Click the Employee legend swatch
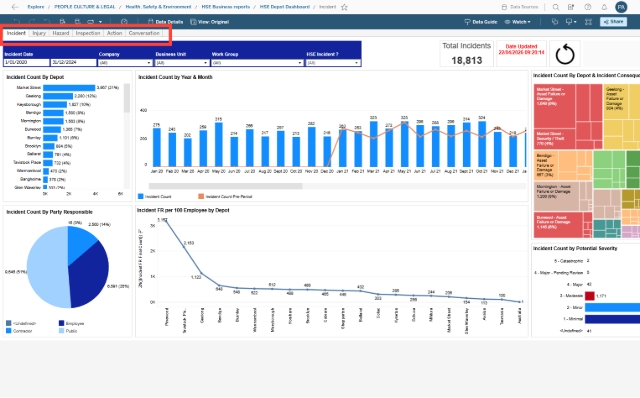 click(62, 323)
